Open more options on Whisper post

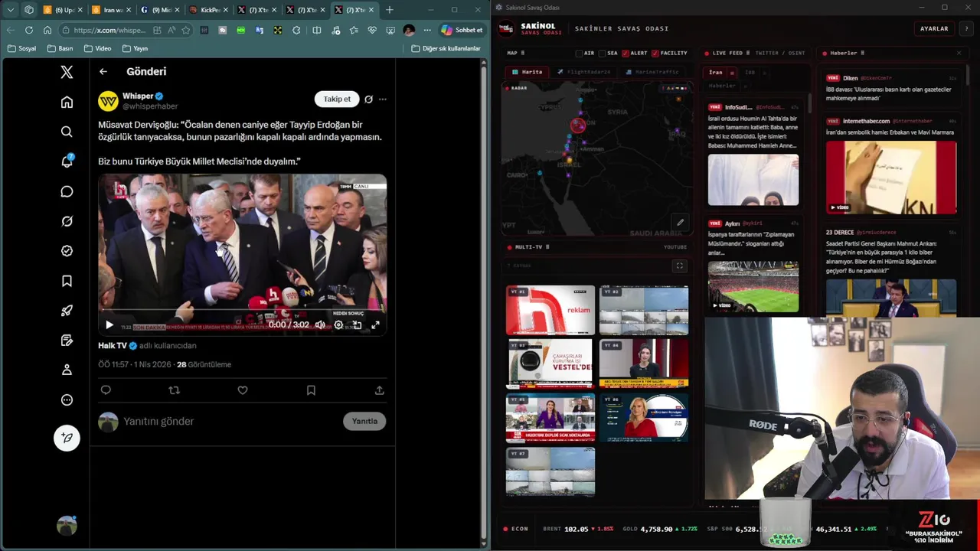point(383,99)
